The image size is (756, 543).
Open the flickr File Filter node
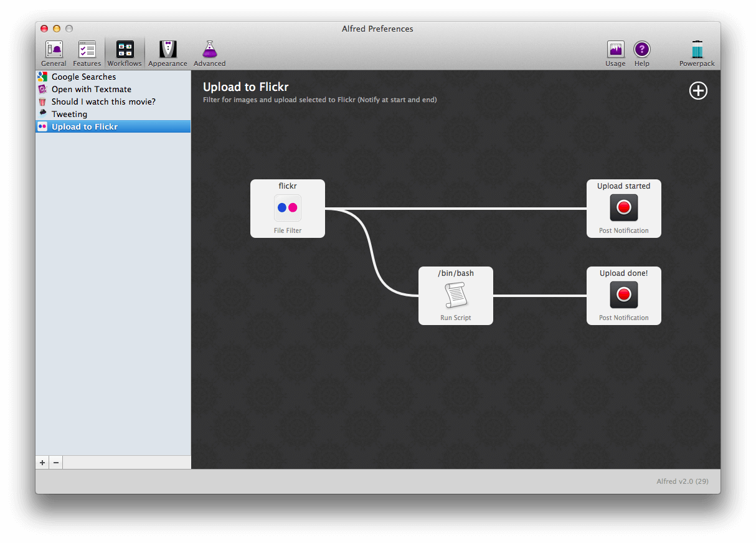tap(287, 208)
